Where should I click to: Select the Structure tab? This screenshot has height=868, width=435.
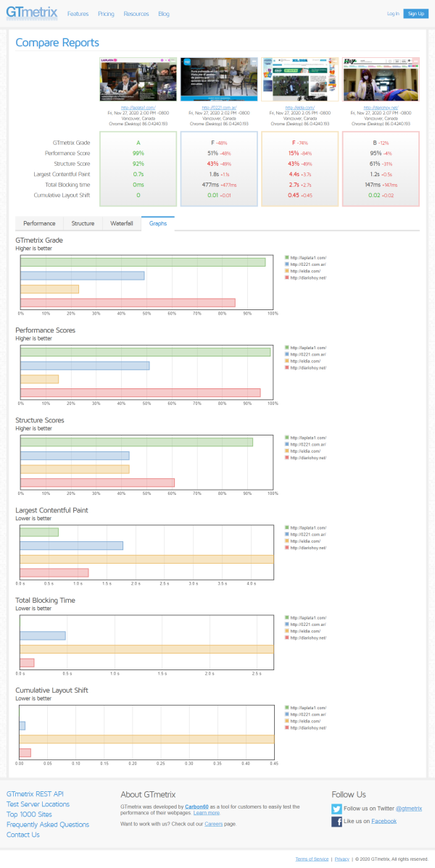tap(83, 224)
